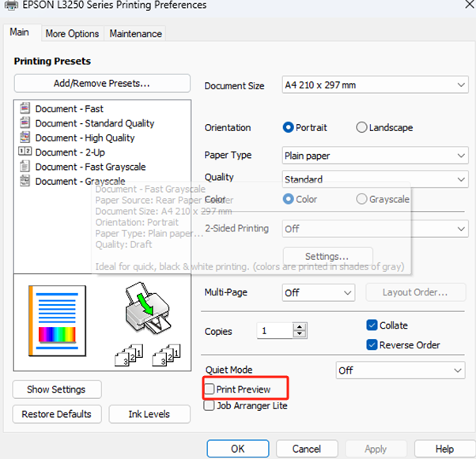
Task: Click the left collate pages 3-2-1 icon
Action: (x=129, y=355)
